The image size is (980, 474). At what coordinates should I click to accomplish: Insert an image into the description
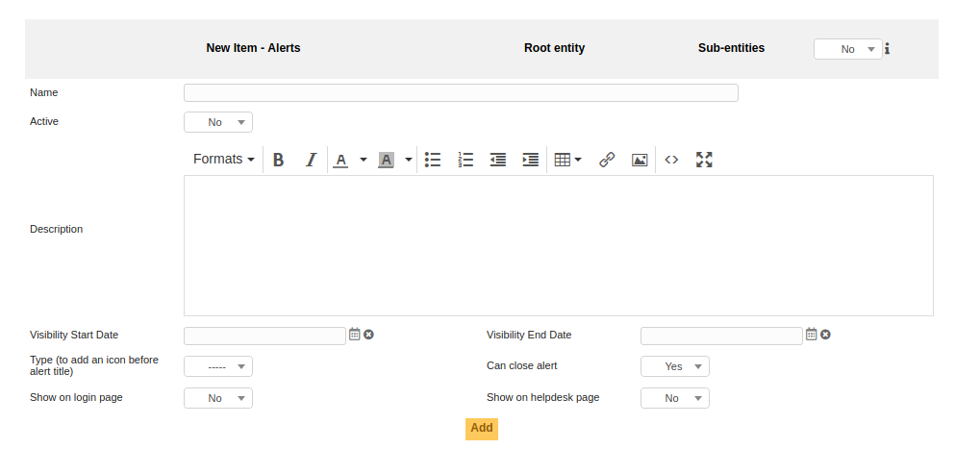(x=640, y=160)
